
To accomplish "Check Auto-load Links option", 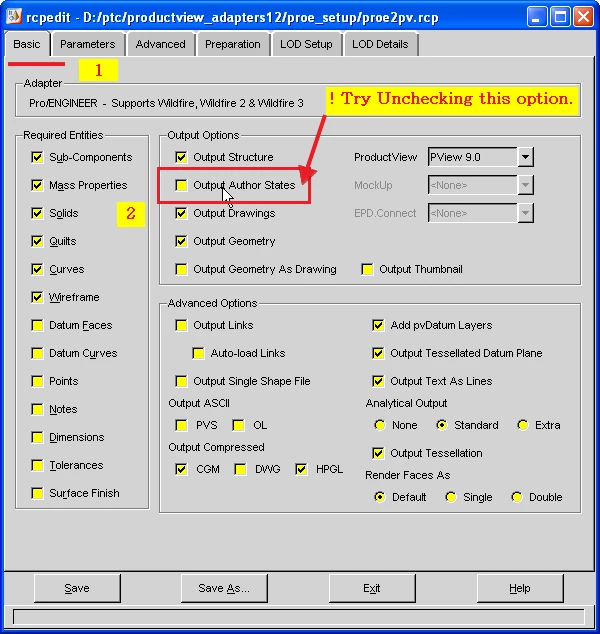I will click(x=198, y=353).
